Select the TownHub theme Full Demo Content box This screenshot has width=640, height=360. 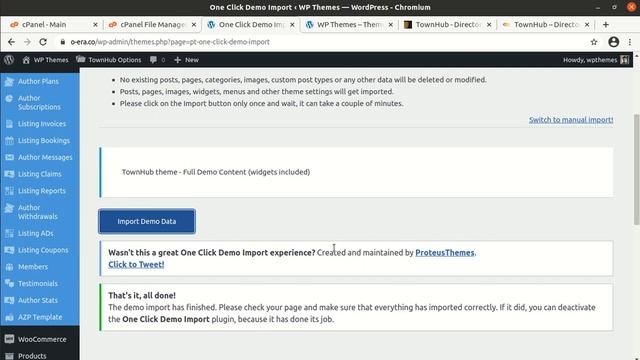(356, 172)
